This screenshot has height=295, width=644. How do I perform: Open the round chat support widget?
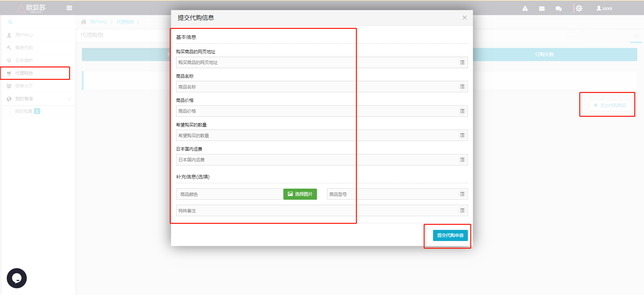pos(17,278)
